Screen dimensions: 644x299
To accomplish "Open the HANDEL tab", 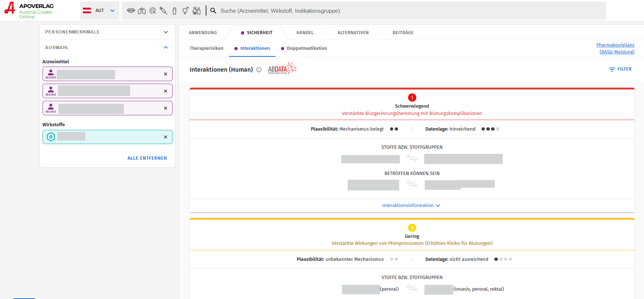I will [305, 33].
